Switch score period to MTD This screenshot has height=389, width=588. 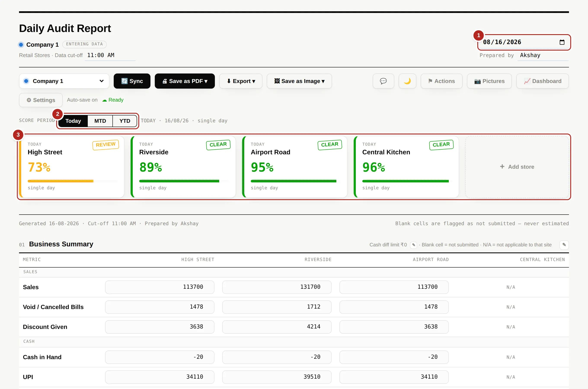(100, 121)
